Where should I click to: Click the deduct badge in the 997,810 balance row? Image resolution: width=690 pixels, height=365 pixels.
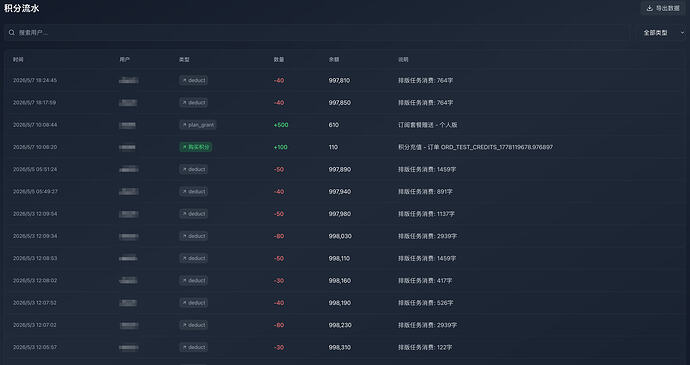pos(194,81)
